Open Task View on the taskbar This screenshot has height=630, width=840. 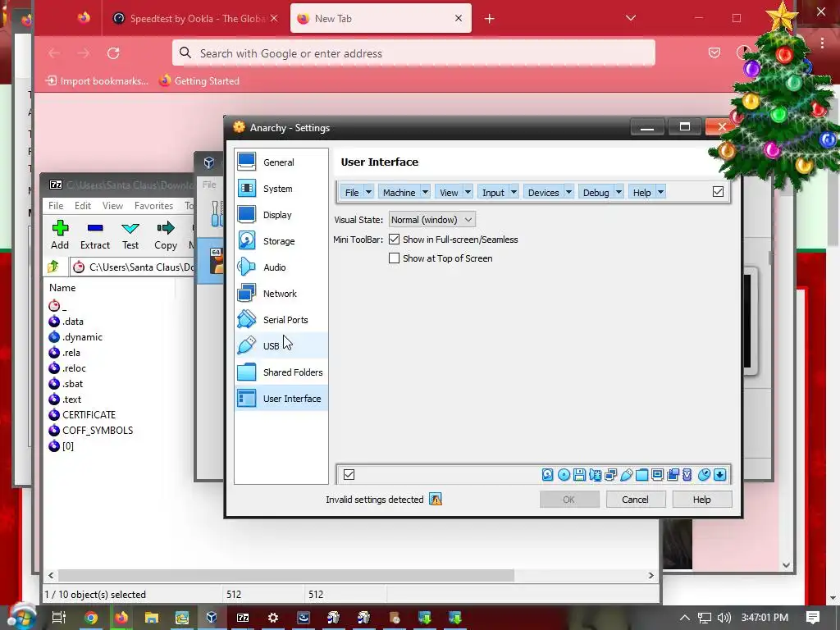pyautogui.click(x=58, y=618)
